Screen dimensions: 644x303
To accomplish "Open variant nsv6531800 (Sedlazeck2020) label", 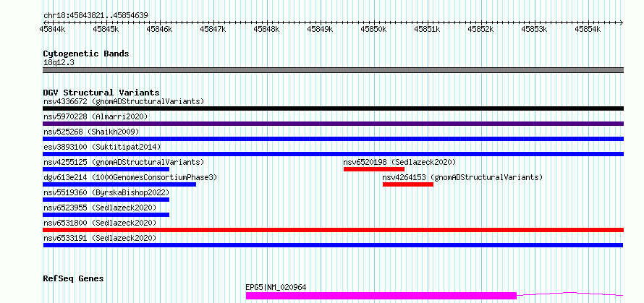I will 100,223.
